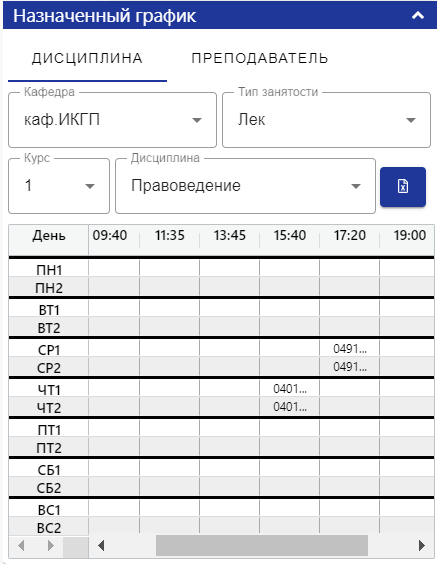The width and height of the screenshot is (437, 564).
Task: Click the horizontal scrollbar right arrow
Action: coord(422,545)
